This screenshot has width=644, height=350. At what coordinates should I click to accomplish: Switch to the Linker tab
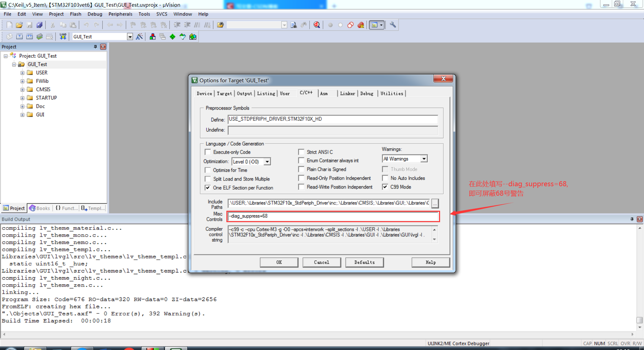pyautogui.click(x=347, y=94)
